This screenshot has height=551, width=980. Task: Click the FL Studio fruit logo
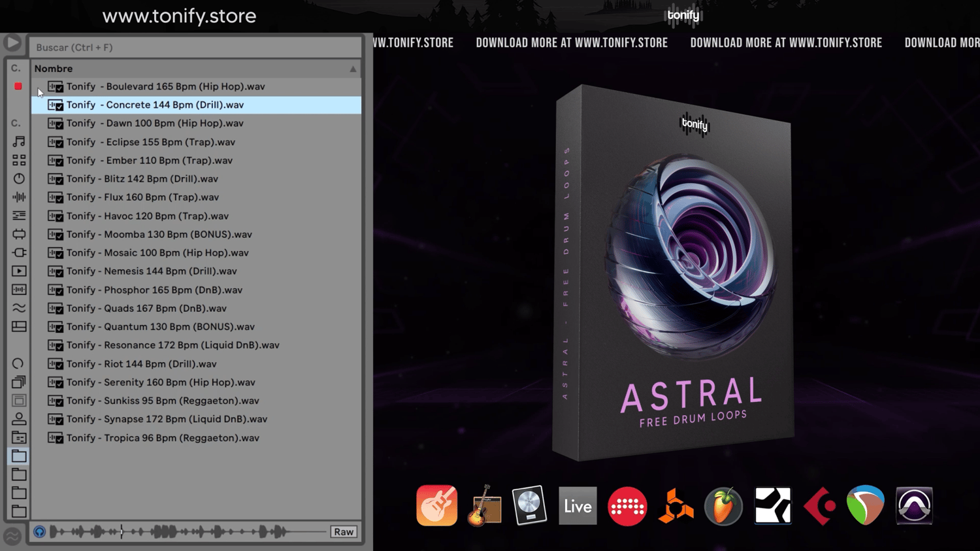[724, 506]
